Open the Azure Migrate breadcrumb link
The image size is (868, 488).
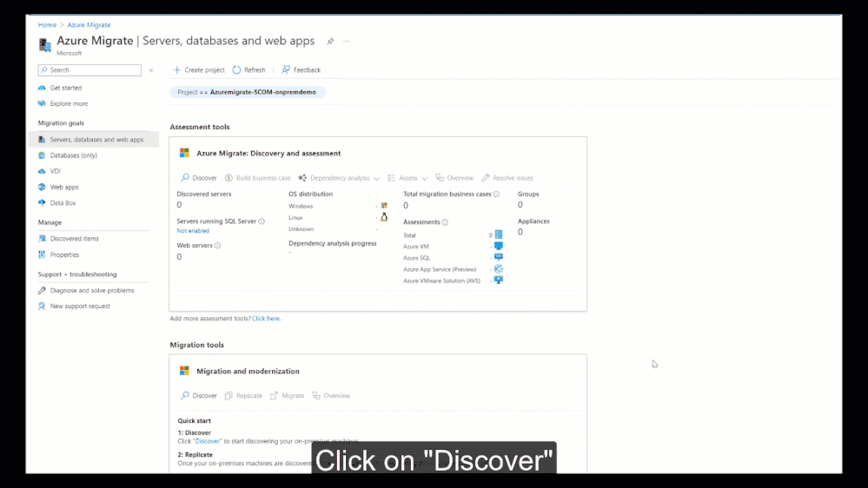click(89, 25)
